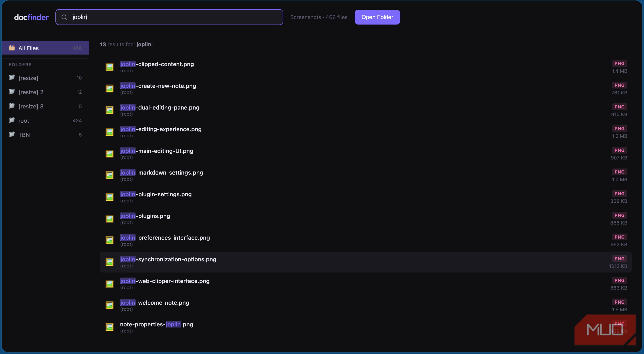Image resolution: width=644 pixels, height=354 pixels.
Task: Open joplin-web-clipper-interface.png file name
Action: (165, 281)
